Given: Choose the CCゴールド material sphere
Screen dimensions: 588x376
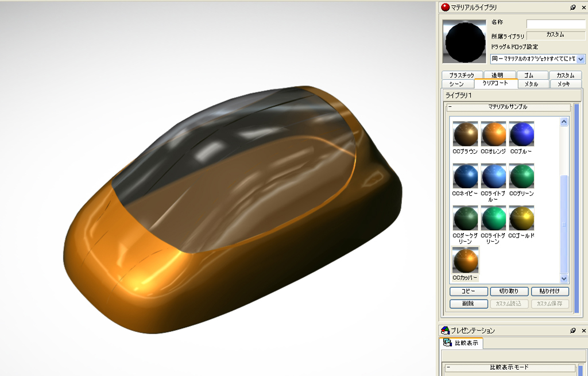Looking at the screenshot, I should click(x=521, y=219).
